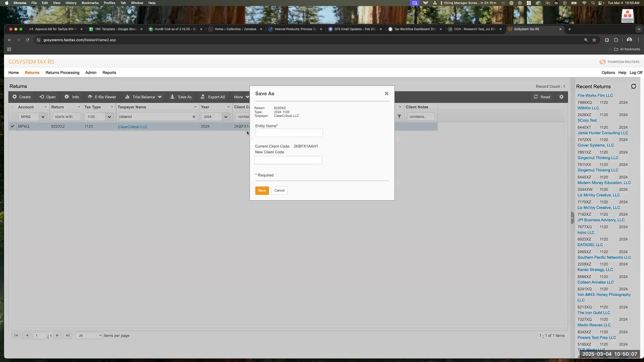Click the Create plus icon
The image size is (644, 362).
point(15,97)
